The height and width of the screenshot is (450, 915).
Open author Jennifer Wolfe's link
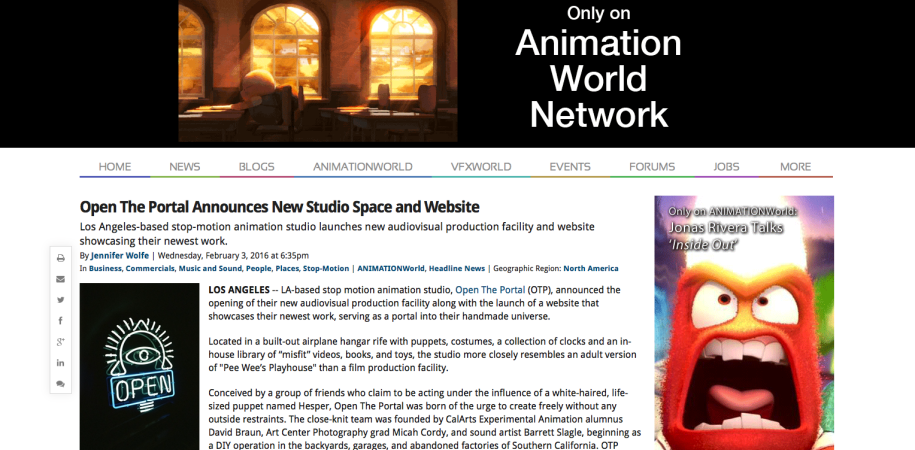(120, 256)
